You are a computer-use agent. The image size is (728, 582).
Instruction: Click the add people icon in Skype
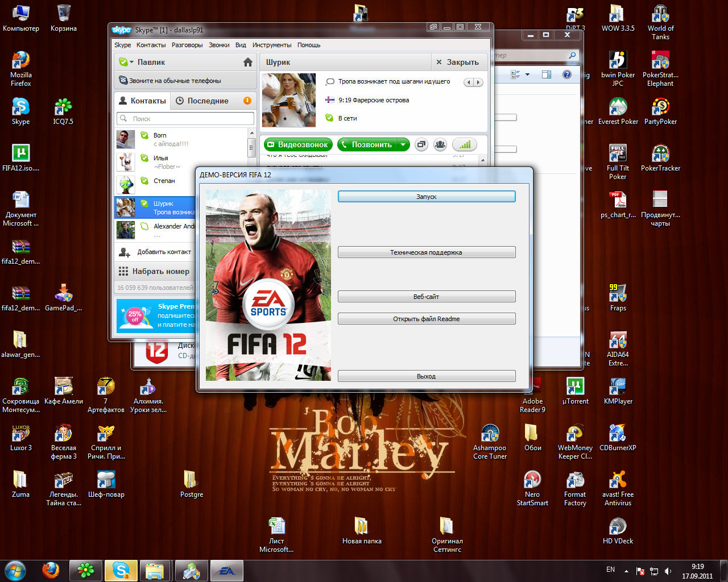tap(440, 144)
